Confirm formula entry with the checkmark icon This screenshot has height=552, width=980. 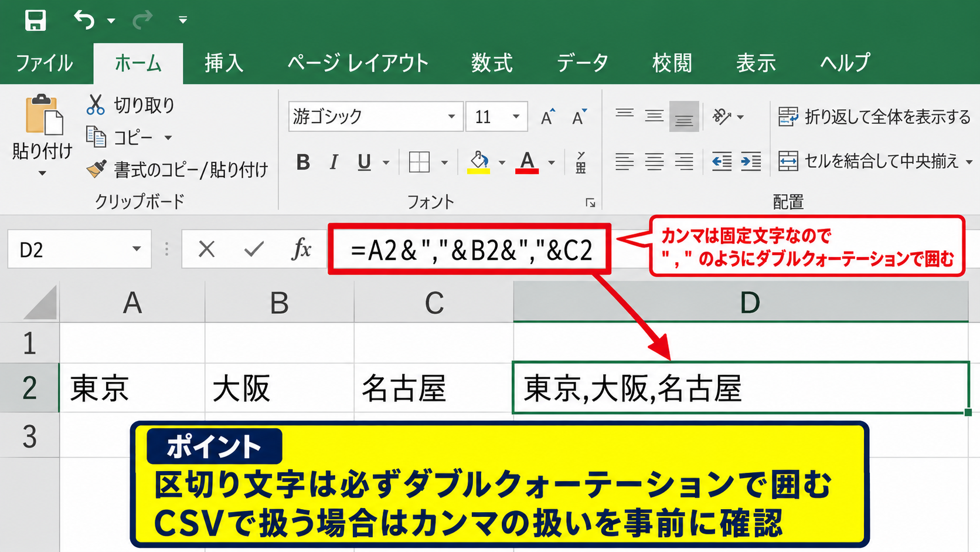pyautogui.click(x=254, y=249)
